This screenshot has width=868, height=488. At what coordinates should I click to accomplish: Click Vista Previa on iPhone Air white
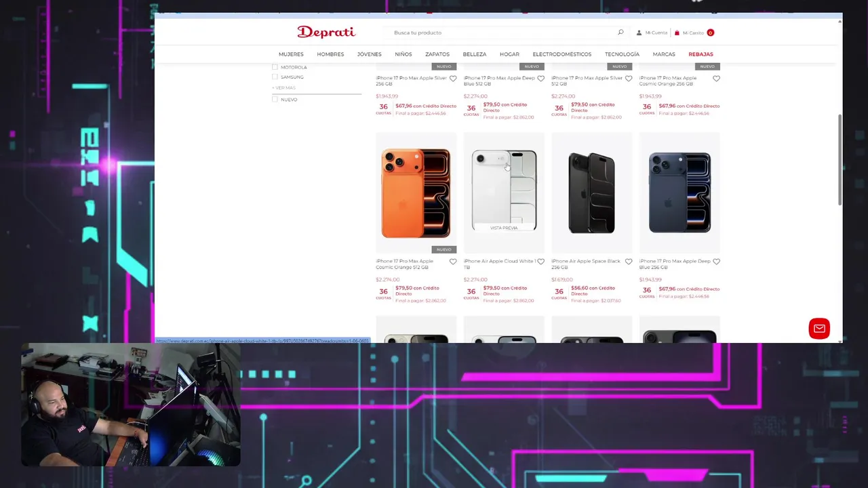coord(504,228)
